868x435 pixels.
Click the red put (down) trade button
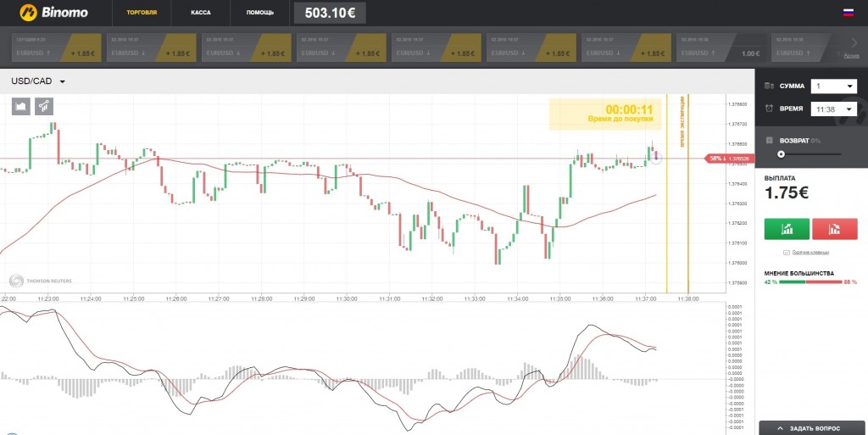pos(834,229)
